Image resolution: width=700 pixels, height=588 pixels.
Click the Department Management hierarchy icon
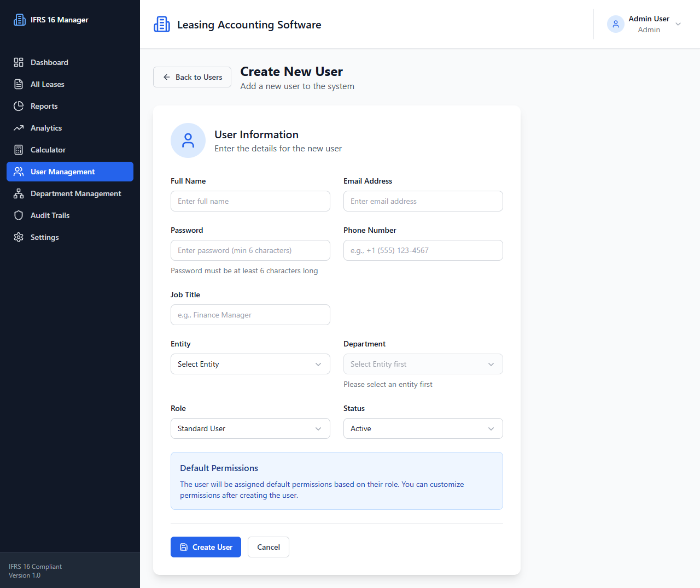pyautogui.click(x=19, y=193)
